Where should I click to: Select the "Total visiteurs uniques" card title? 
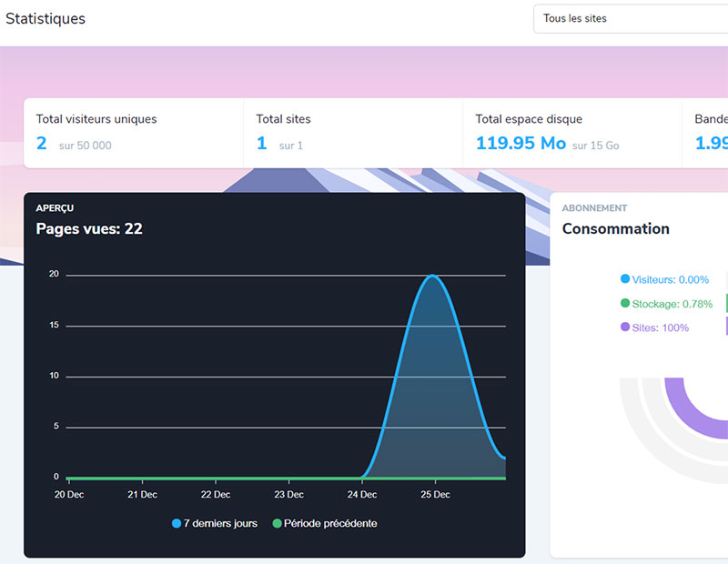point(96,119)
